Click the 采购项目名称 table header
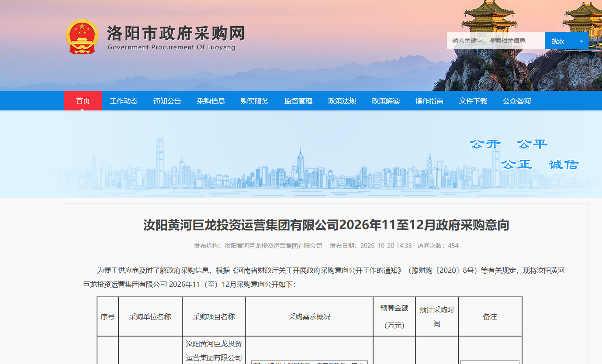This screenshot has height=364, width=602. [x=214, y=317]
